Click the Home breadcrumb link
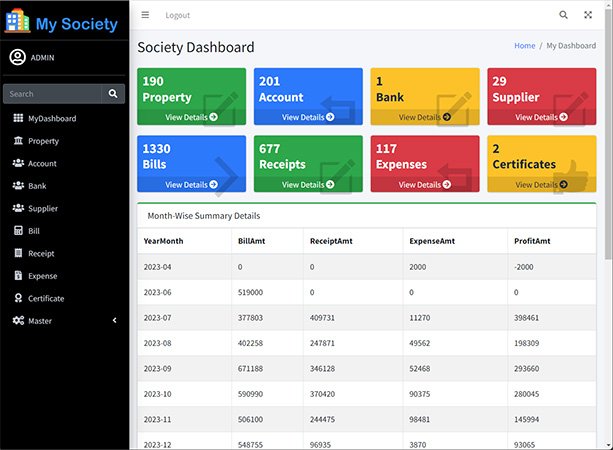 (524, 46)
